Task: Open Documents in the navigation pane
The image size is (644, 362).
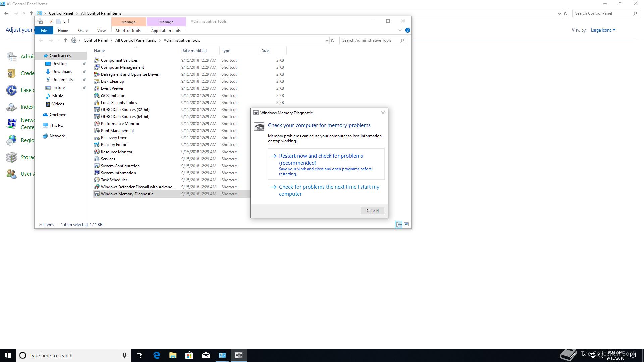Action: coord(62,80)
